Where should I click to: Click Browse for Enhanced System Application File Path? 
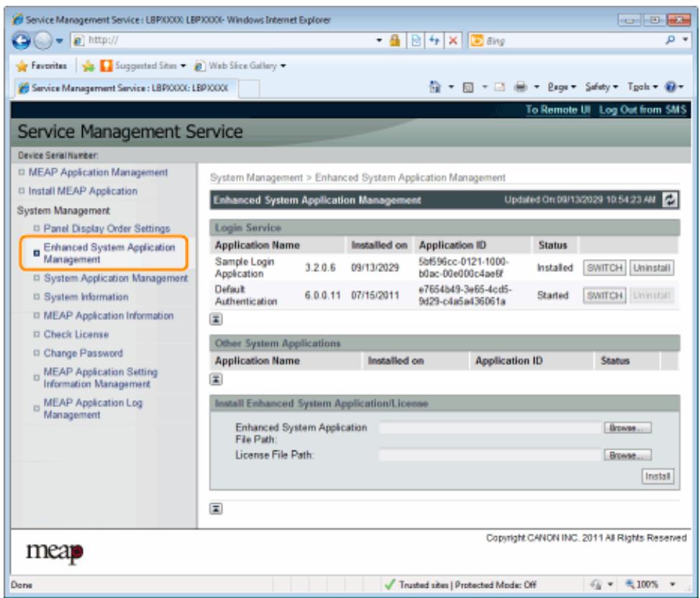(x=627, y=428)
